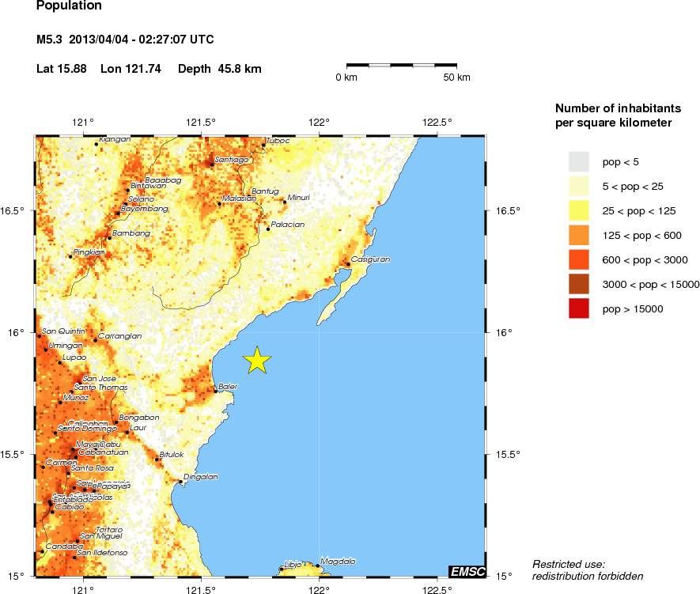Viewport: 700px width, 594px height.
Task: Click the 'Number of inhabitants per square kilometer' heading
Action: [x=618, y=115]
